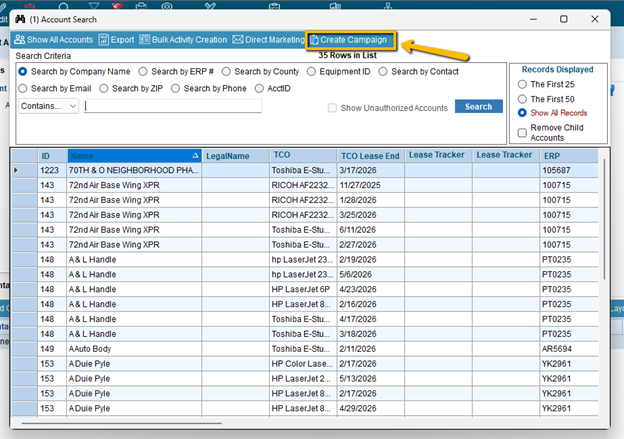Click the Show All Accounts people icon
The image size is (624, 439).
(x=20, y=39)
